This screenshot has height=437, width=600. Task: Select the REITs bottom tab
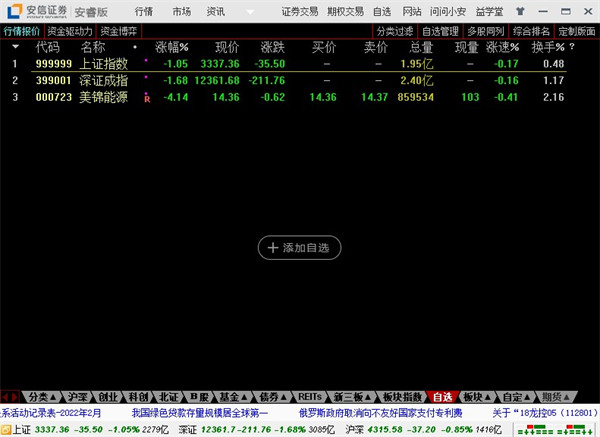coord(310,397)
